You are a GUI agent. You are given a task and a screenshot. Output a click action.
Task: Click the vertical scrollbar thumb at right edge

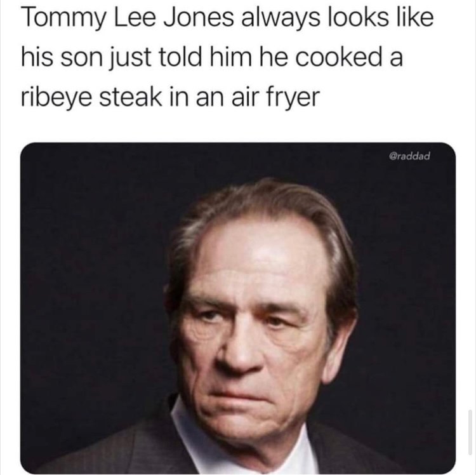470,428
